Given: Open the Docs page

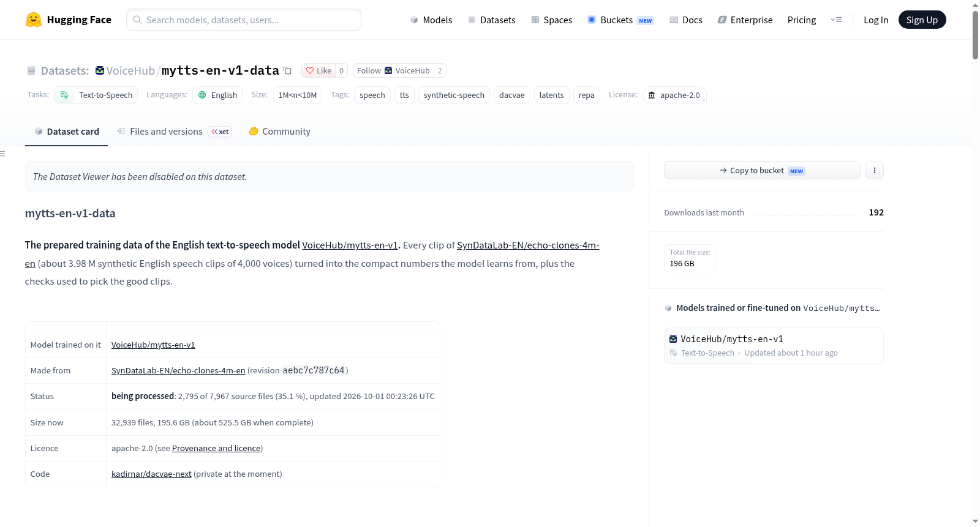Looking at the screenshot, I should 686,20.
